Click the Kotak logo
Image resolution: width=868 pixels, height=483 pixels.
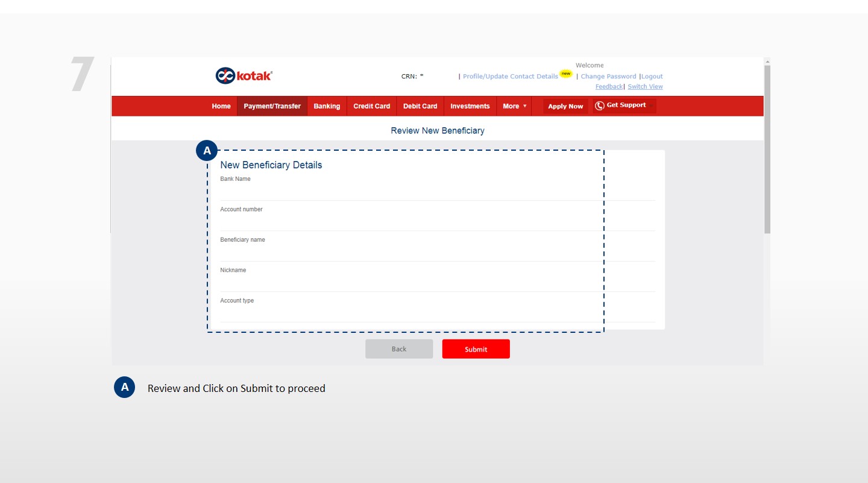(x=244, y=75)
